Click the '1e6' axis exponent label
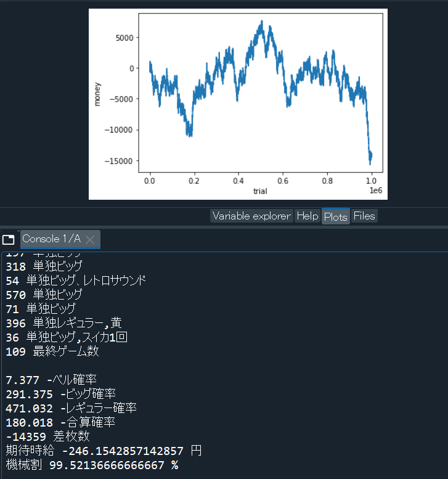Screen dimensions: 448x479 [x=376, y=190]
